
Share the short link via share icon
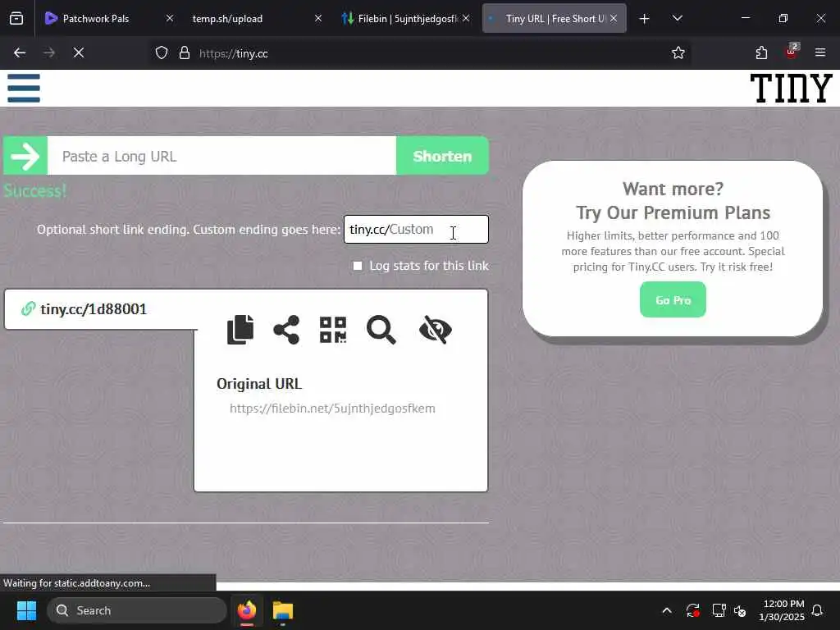tap(286, 330)
